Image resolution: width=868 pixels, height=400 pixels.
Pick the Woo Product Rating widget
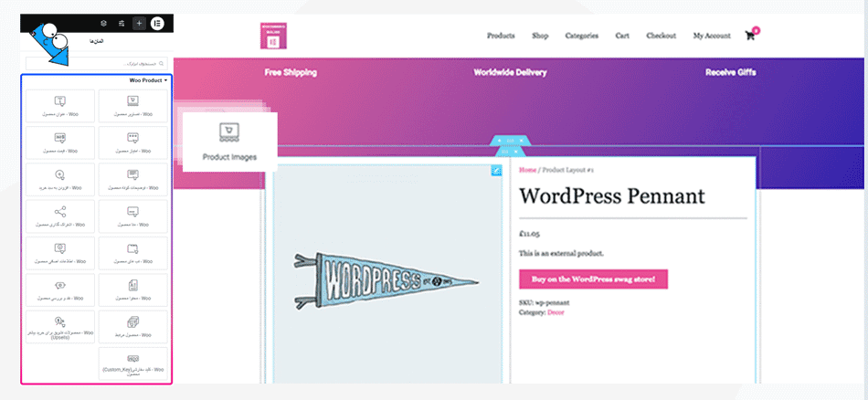[x=132, y=142]
